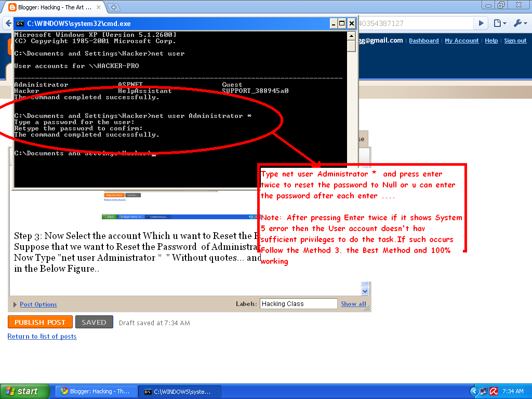Click the PUBLISH POST button

(40, 322)
